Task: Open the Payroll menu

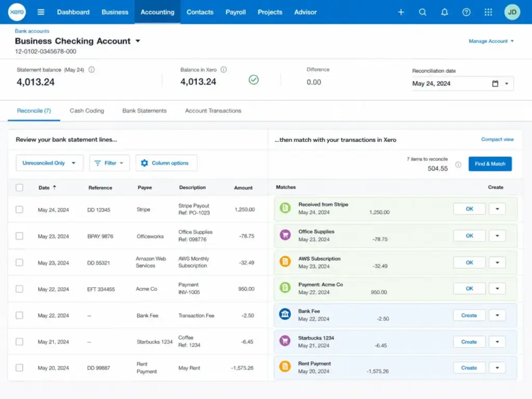Action: (235, 12)
